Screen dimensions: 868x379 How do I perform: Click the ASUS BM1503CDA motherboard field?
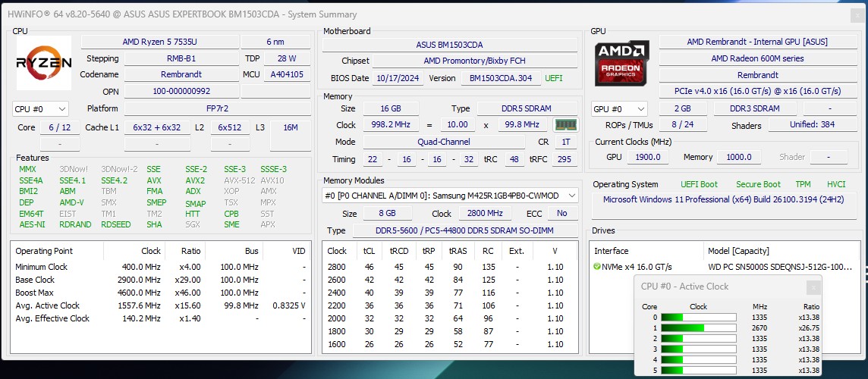[x=449, y=45]
